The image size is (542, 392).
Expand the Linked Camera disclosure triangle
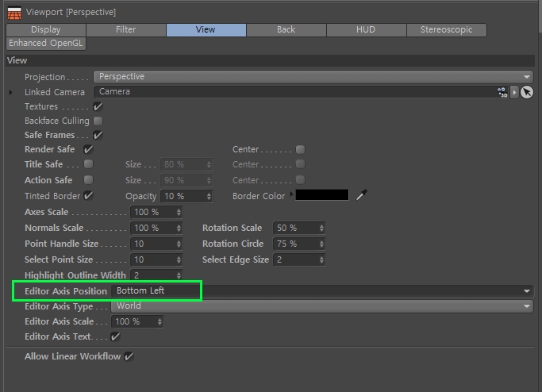pos(11,92)
